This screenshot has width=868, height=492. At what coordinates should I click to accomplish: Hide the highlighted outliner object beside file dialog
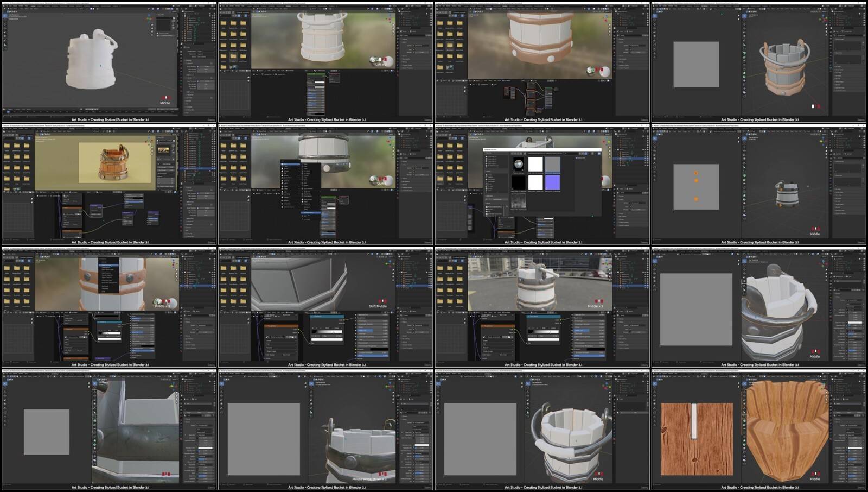(x=645, y=159)
